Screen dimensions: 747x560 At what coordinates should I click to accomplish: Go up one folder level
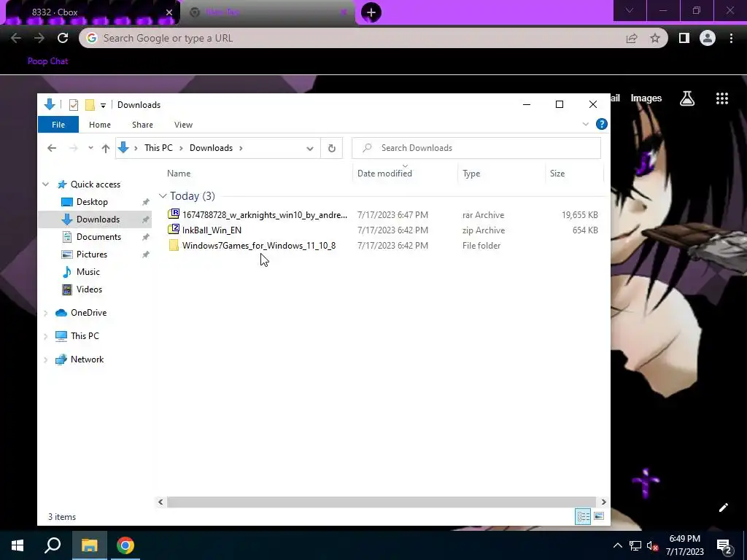(106, 148)
